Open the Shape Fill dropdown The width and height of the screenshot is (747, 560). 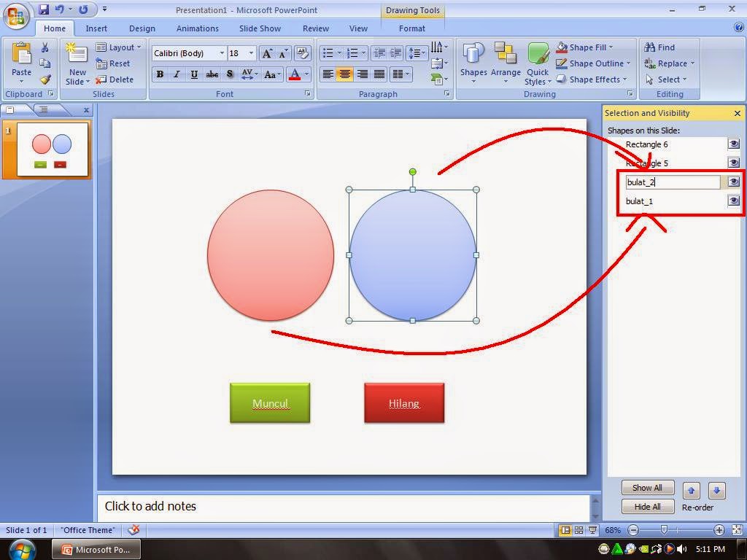[587, 47]
